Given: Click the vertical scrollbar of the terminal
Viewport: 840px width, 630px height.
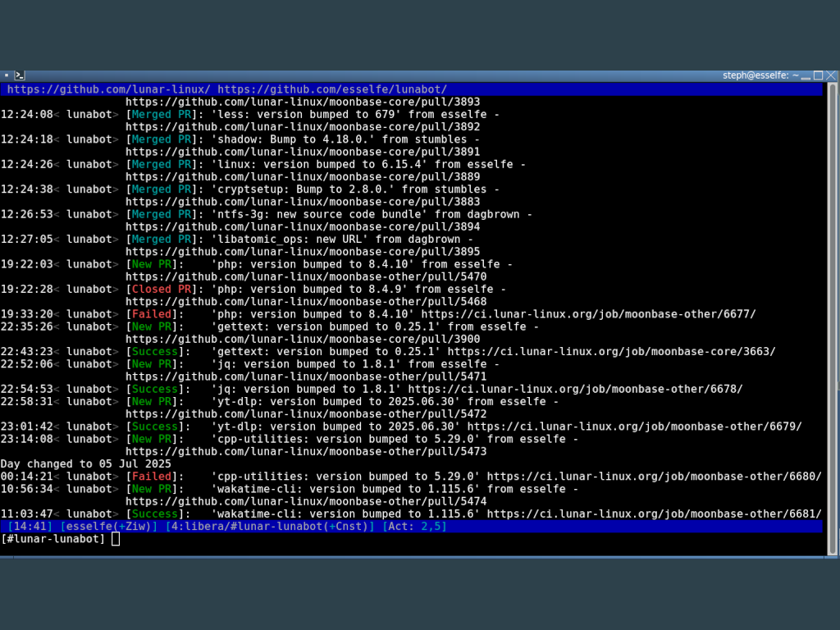Looking at the screenshot, I should (x=832, y=319).
